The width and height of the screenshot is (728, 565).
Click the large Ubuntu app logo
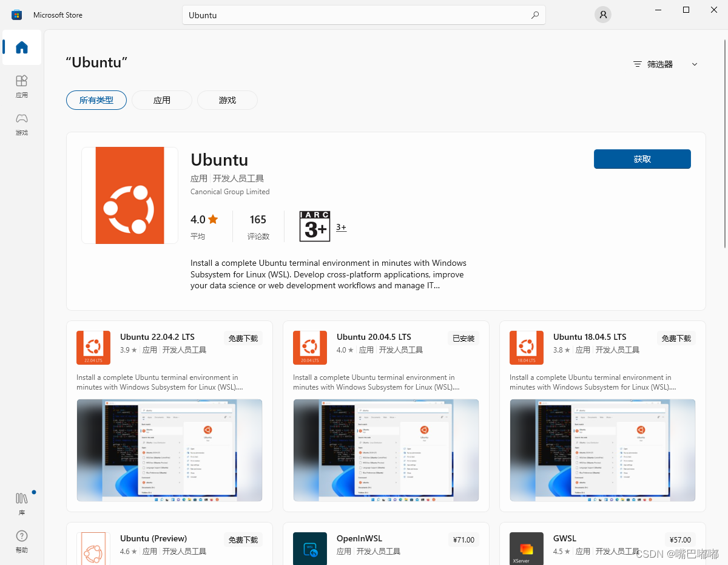pos(130,195)
